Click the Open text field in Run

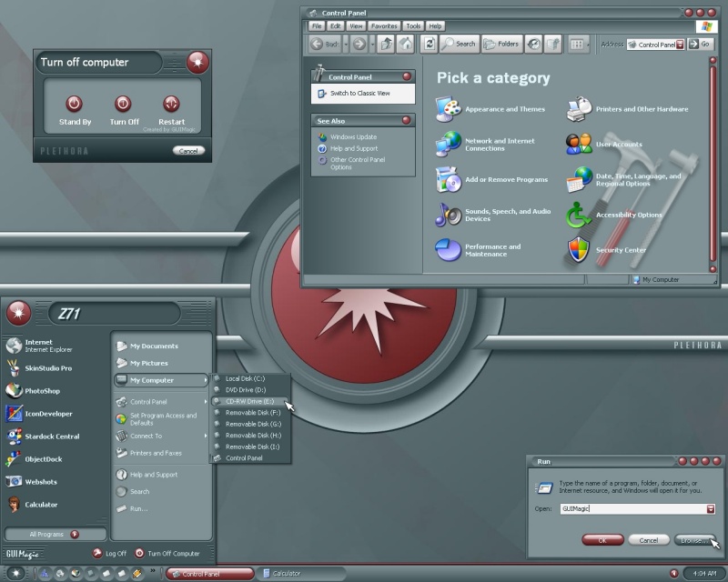coord(633,509)
